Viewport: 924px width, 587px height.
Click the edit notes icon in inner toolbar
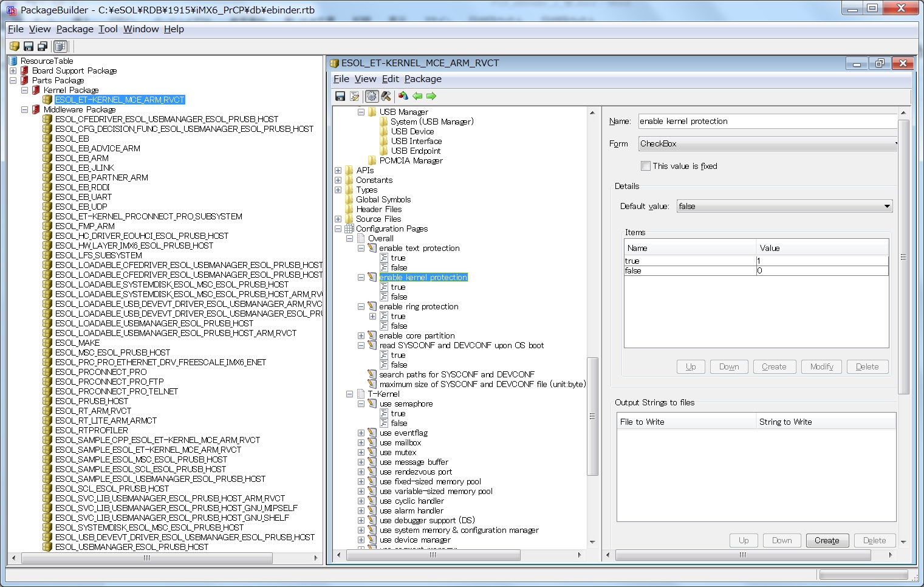point(355,96)
